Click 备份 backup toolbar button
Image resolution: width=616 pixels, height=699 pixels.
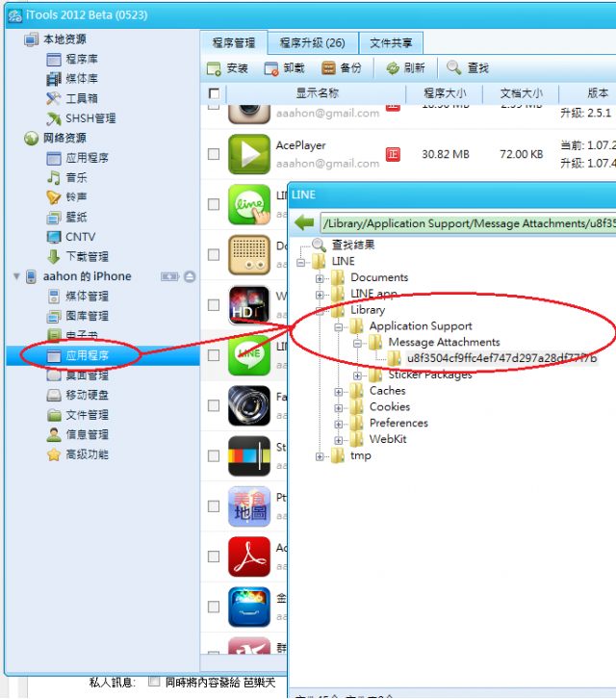(x=342, y=68)
